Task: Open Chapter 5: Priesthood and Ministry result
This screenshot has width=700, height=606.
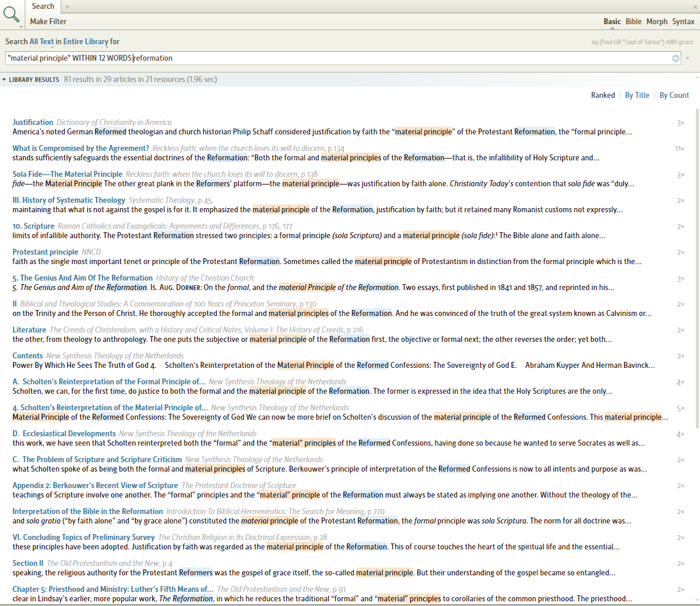Action: point(113,588)
